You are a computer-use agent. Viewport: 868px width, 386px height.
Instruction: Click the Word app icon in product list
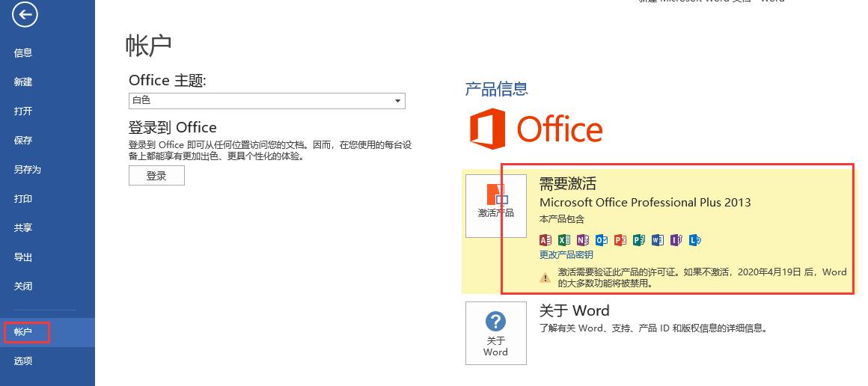pos(658,240)
